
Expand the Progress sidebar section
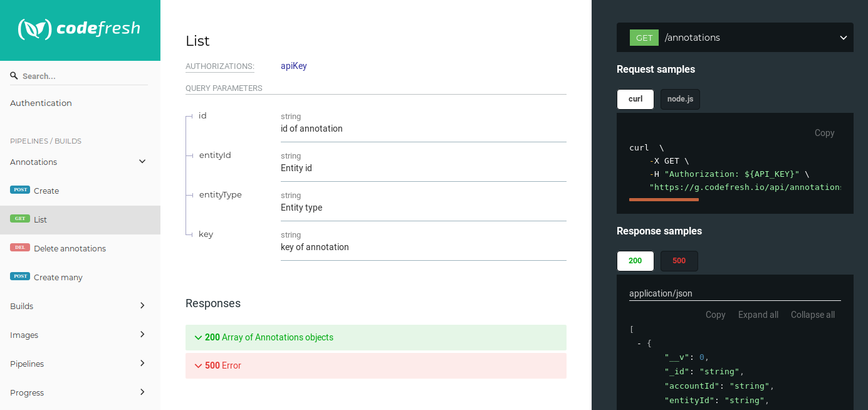142,392
